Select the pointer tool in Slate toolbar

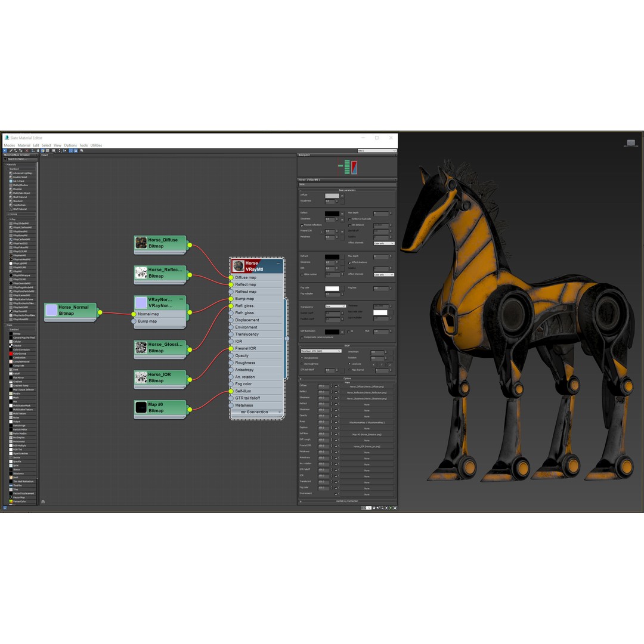tap(5, 151)
